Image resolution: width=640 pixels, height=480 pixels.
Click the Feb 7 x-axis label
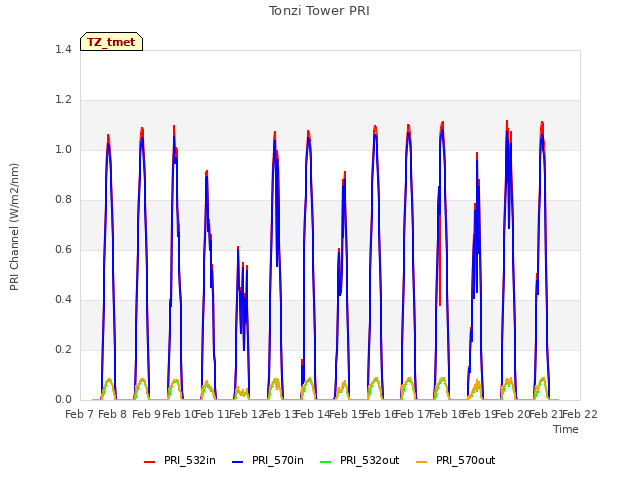click(80, 415)
